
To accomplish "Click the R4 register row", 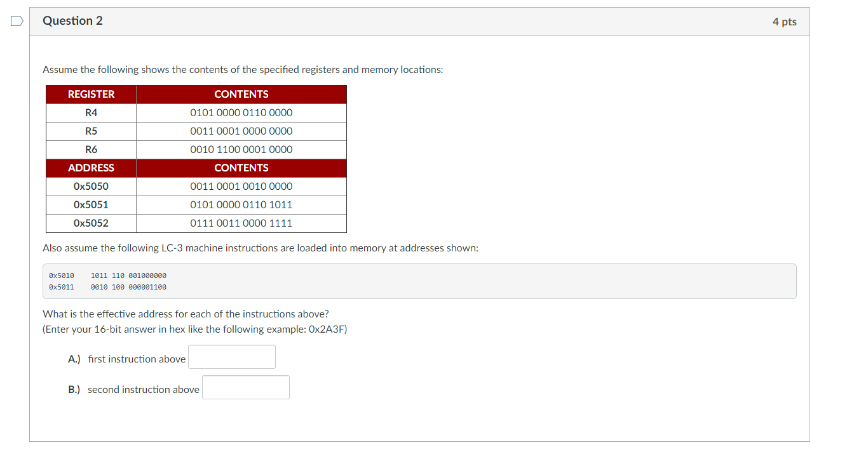I will [91, 112].
